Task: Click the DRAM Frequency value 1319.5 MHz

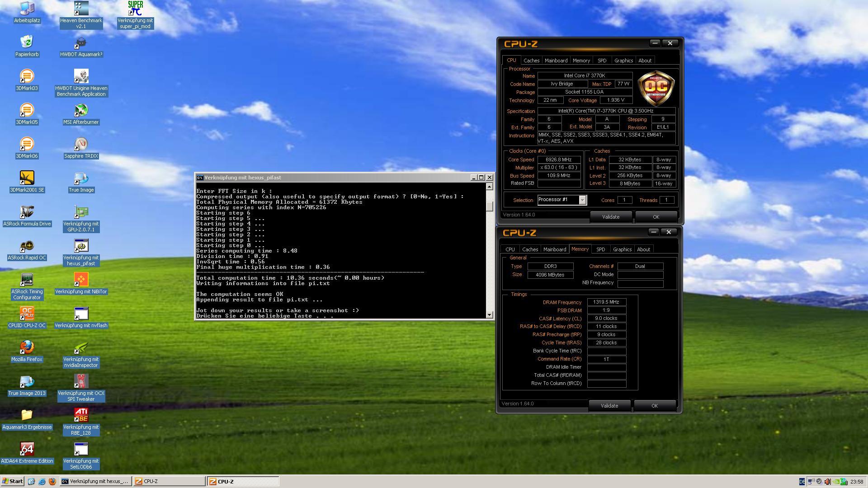Action: (x=606, y=302)
